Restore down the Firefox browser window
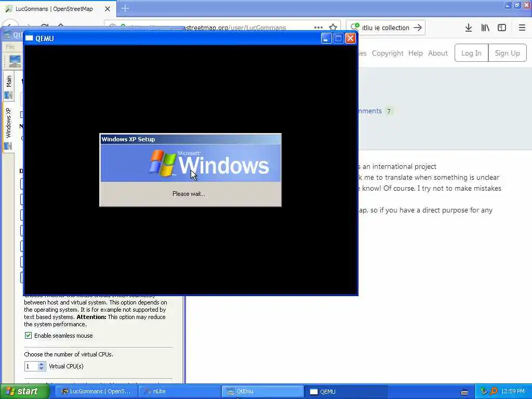This screenshot has width=532, height=399. coord(517,5)
